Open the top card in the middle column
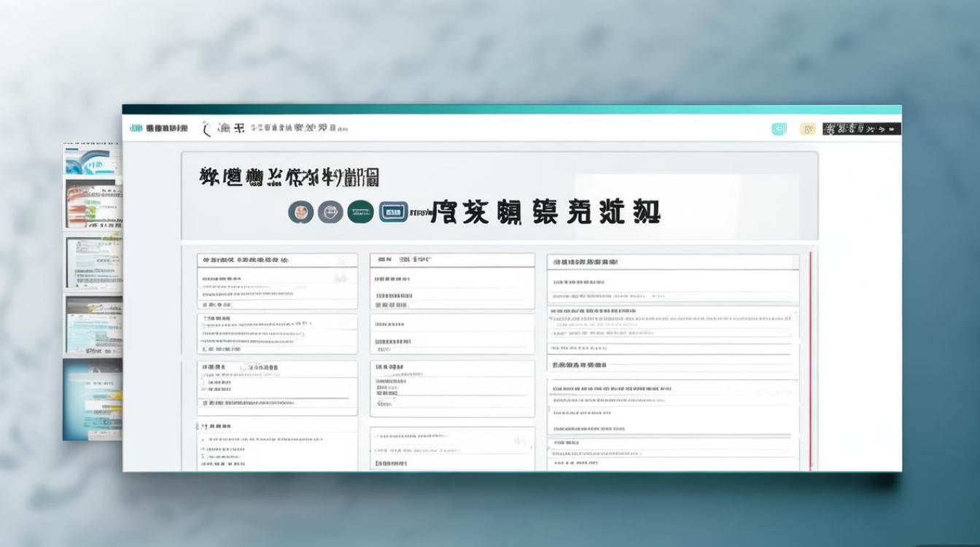The height and width of the screenshot is (547, 980). tap(452, 282)
